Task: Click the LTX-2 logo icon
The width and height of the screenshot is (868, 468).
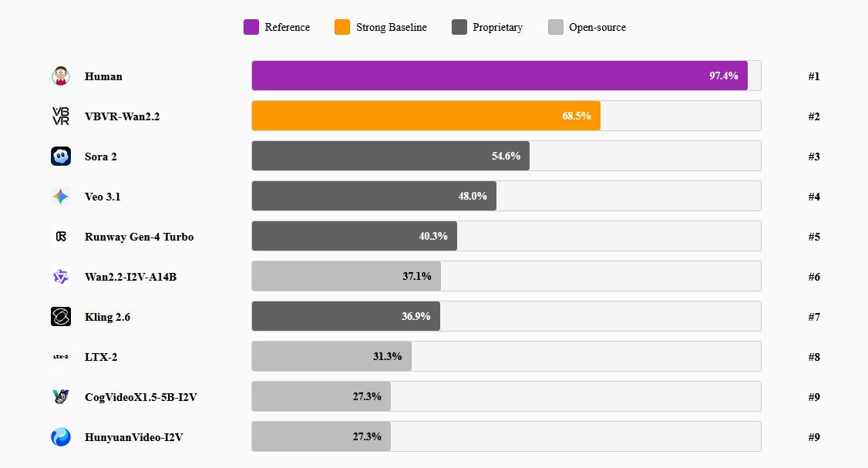Action: click(x=61, y=357)
